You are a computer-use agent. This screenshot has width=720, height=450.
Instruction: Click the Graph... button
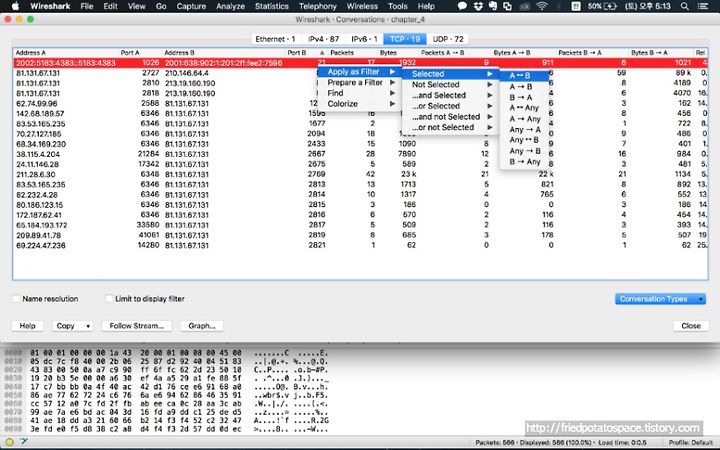[202, 326]
